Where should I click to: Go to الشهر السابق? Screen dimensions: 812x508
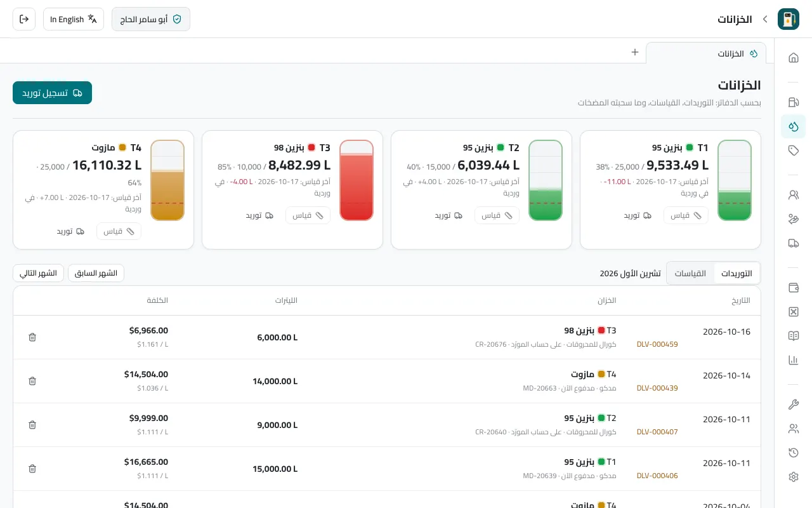(96, 273)
